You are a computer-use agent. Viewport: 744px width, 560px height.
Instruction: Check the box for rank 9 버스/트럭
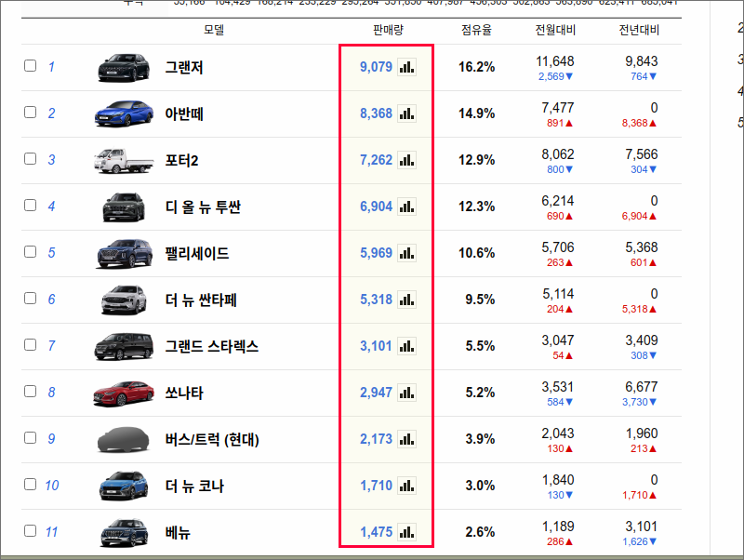[x=31, y=437]
